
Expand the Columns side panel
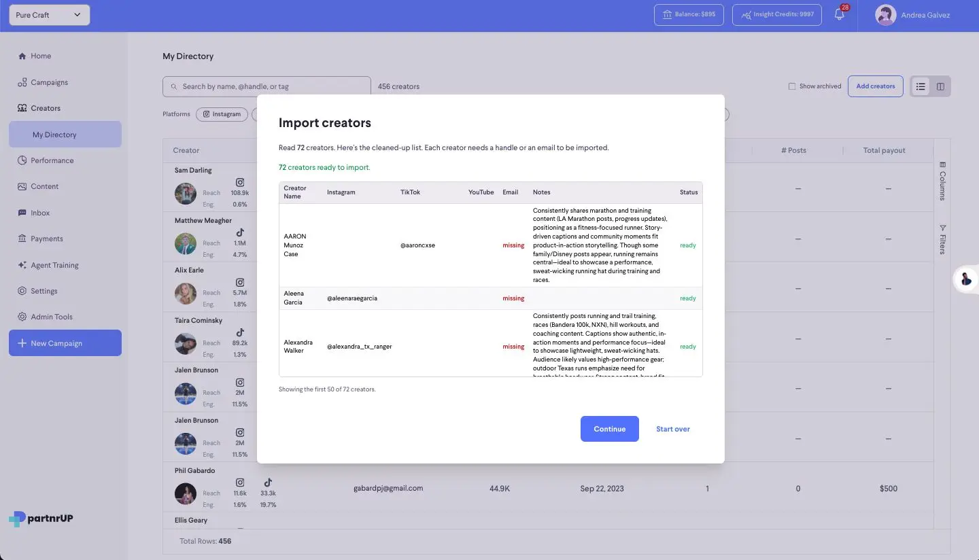tap(942, 181)
